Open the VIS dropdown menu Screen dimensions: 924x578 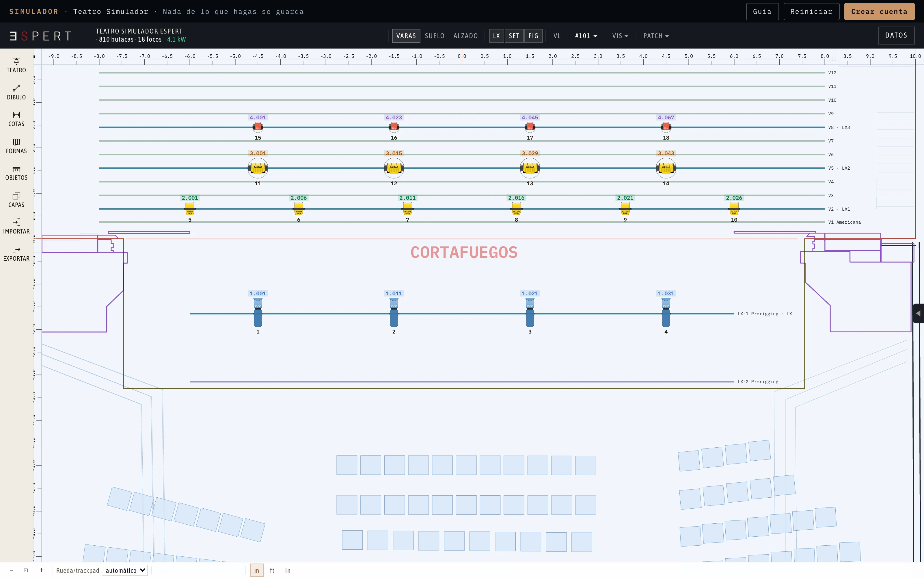tap(620, 36)
